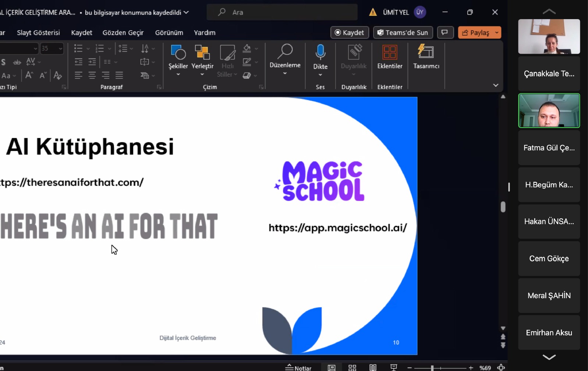
Task: Click the Ara search box
Action: (x=282, y=12)
